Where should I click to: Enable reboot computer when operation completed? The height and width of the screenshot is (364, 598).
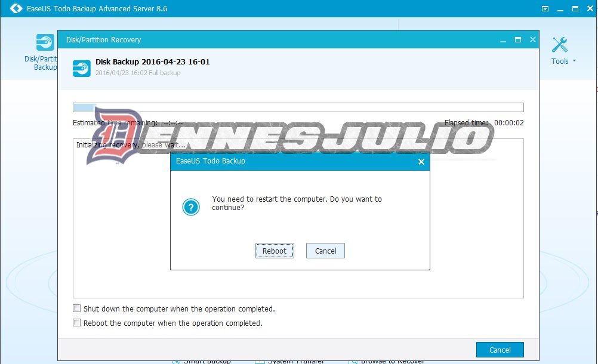coord(76,323)
